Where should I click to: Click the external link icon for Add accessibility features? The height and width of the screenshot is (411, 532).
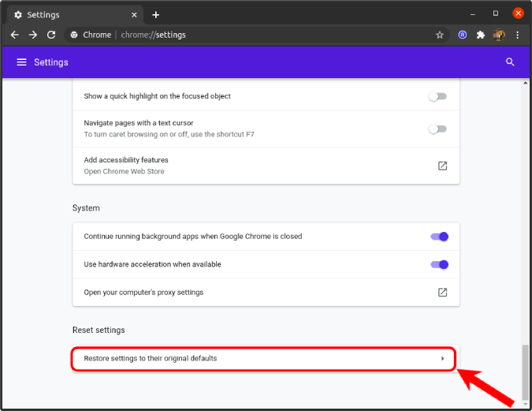point(442,166)
